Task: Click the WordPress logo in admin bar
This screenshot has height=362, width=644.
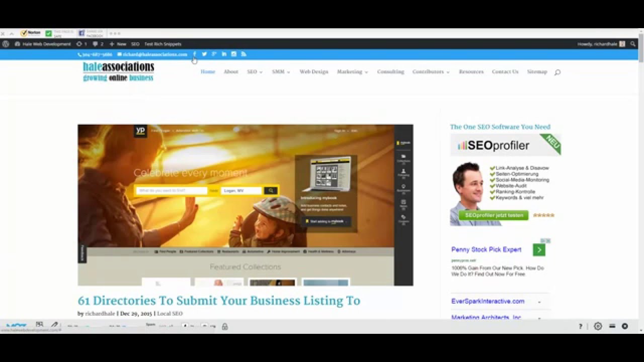Action: pos(6,44)
